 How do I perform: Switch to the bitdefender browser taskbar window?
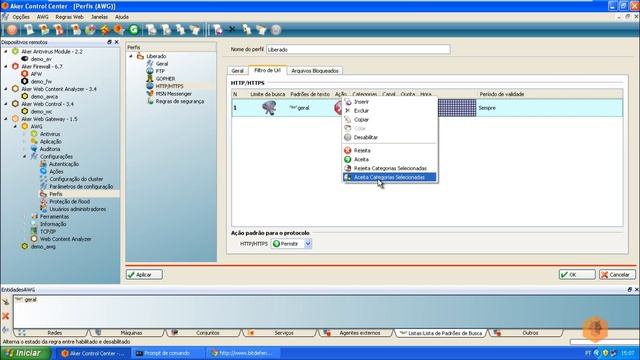pos(244,353)
